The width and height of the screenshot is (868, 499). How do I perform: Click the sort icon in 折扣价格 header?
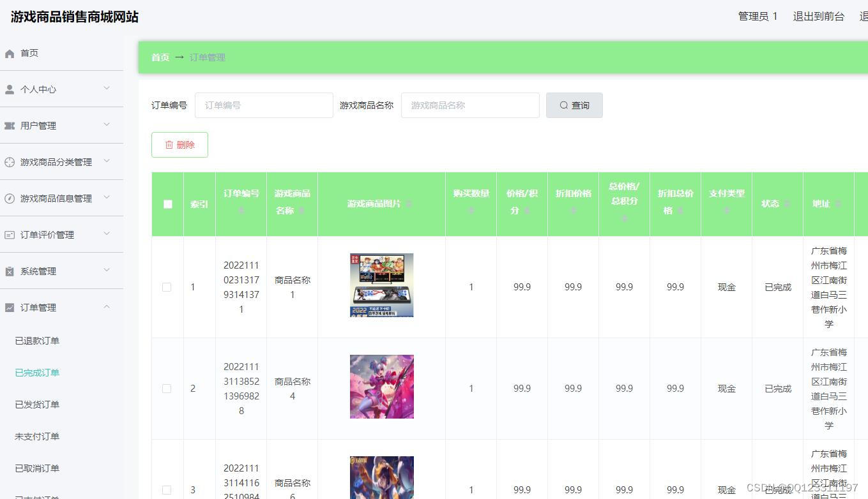pyautogui.click(x=574, y=211)
